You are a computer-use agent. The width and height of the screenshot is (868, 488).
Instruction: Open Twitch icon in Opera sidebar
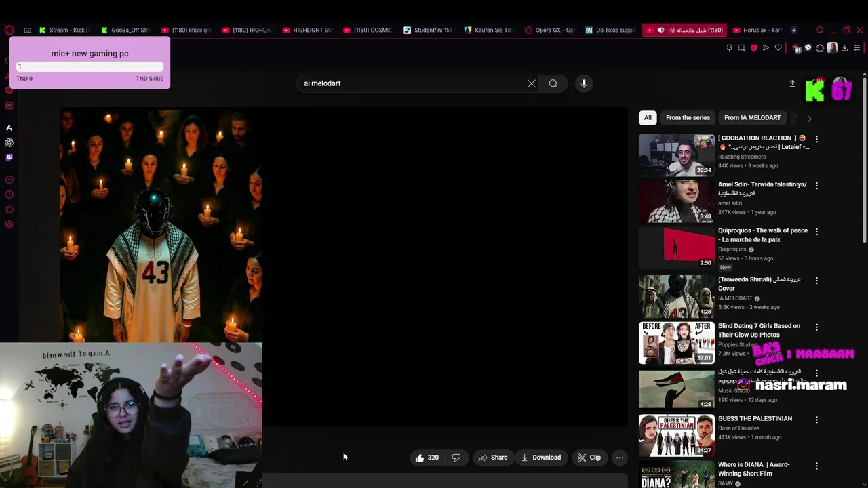pyautogui.click(x=9, y=157)
